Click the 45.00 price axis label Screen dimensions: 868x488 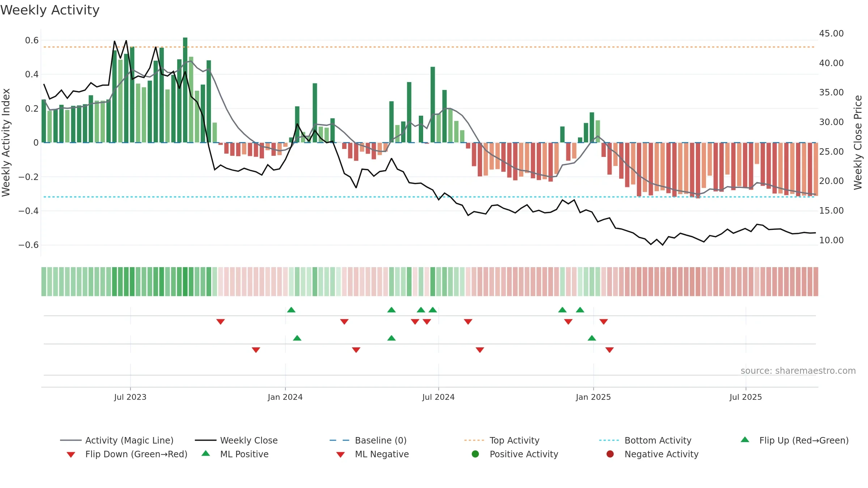pyautogui.click(x=831, y=34)
